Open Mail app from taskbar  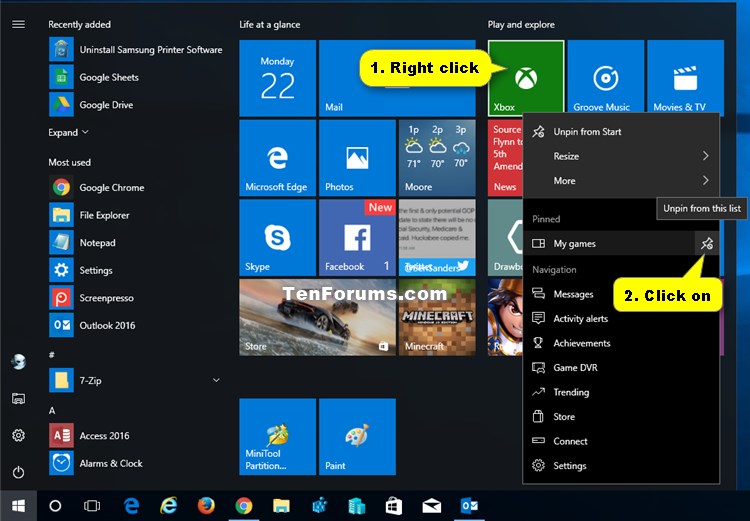431,506
